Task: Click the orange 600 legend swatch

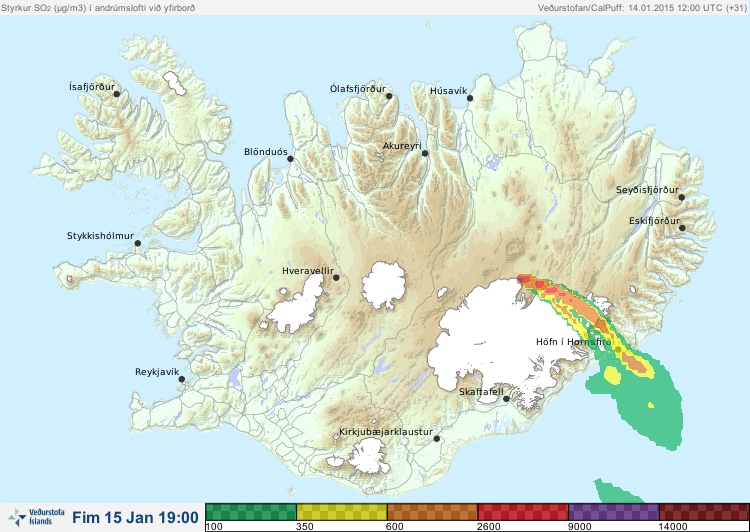Action: pos(432,512)
